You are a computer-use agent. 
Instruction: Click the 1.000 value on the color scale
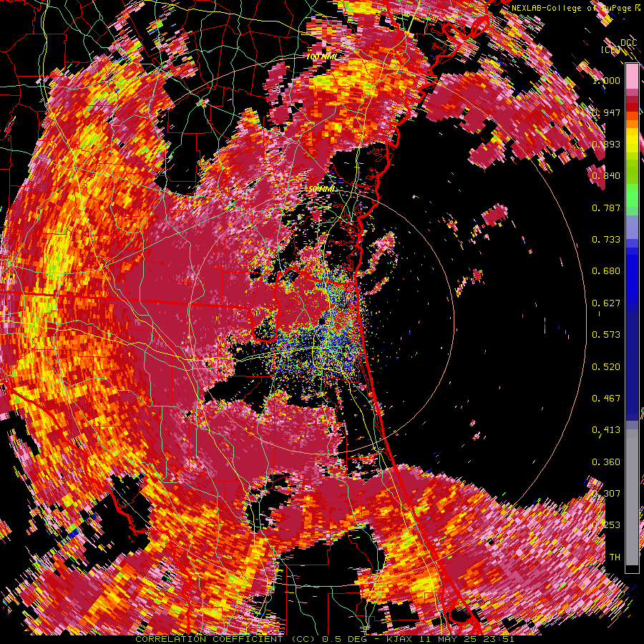(x=606, y=80)
